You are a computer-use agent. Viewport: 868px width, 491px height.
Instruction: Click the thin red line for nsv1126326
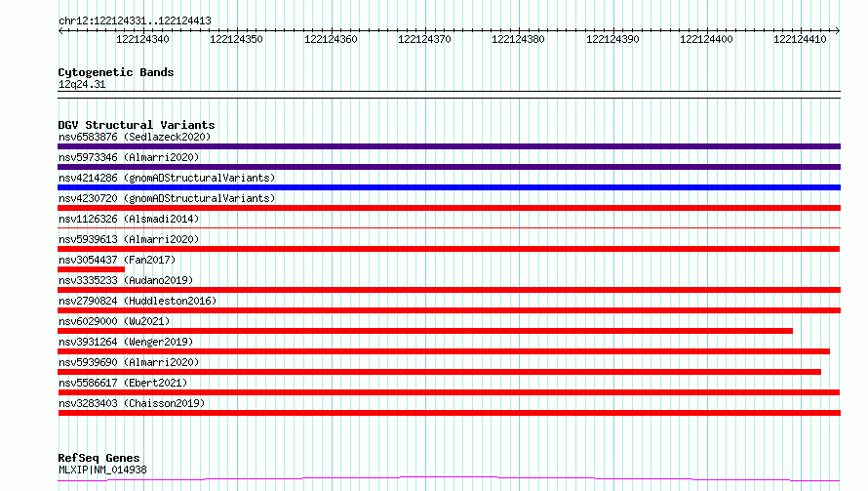point(449,227)
